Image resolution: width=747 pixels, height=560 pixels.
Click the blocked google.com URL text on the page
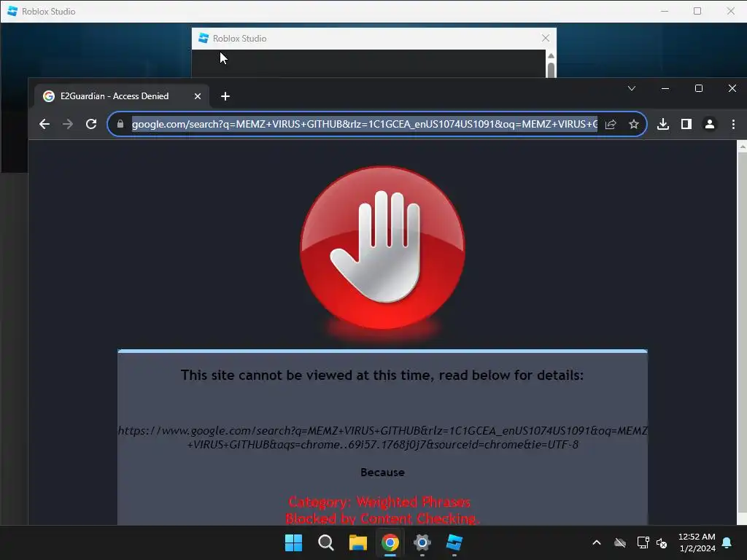382,437
